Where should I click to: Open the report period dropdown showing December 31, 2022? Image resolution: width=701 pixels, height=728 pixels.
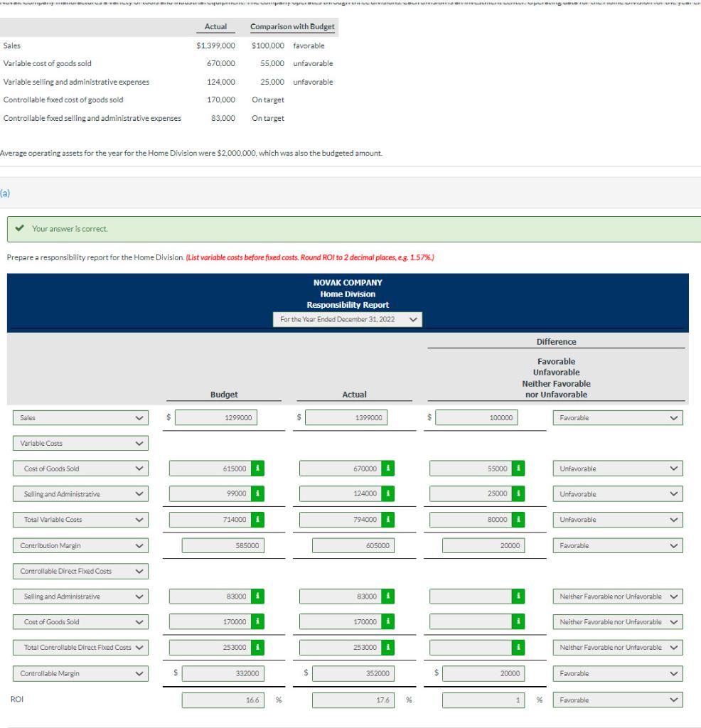click(347, 319)
